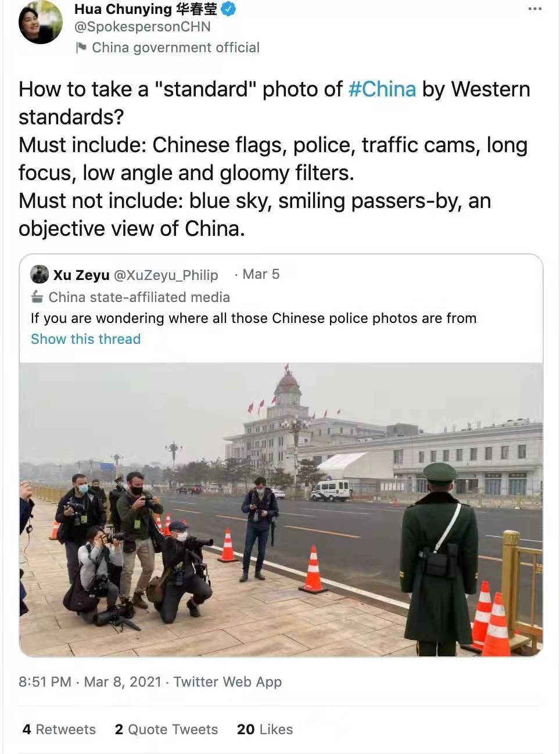Click Show this thread link

click(85, 339)
